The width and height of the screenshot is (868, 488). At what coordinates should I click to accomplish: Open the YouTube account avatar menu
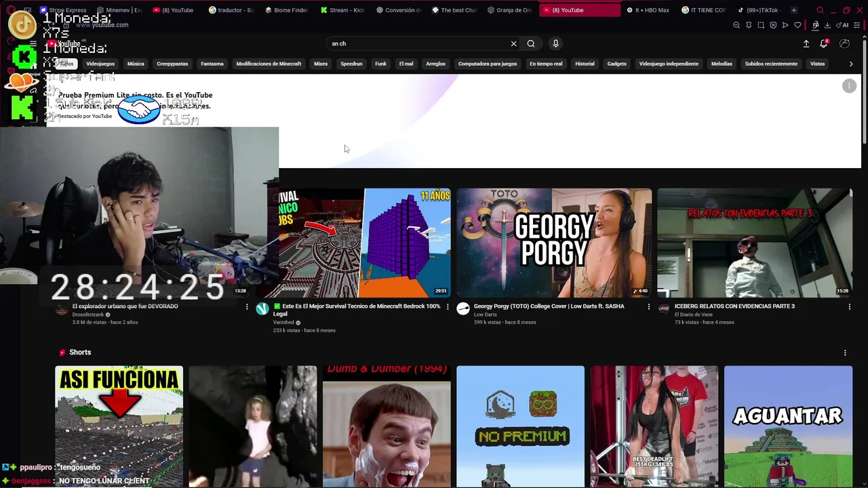[844, 43]
